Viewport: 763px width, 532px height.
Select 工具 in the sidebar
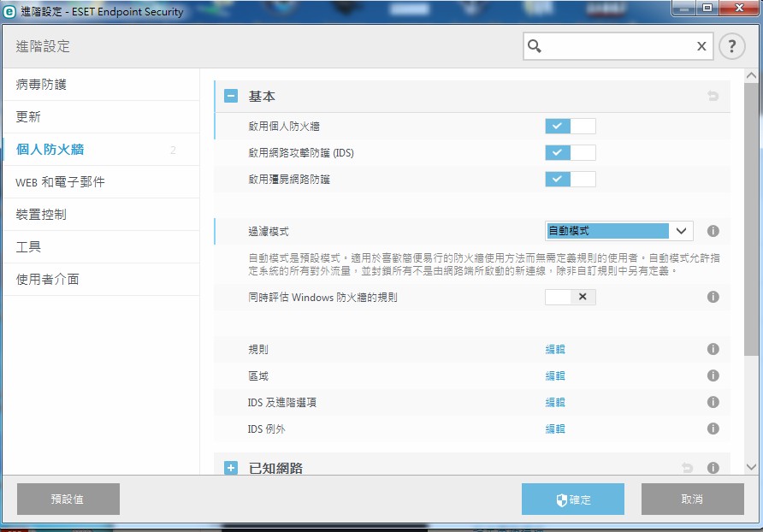(x=101, y=247)
